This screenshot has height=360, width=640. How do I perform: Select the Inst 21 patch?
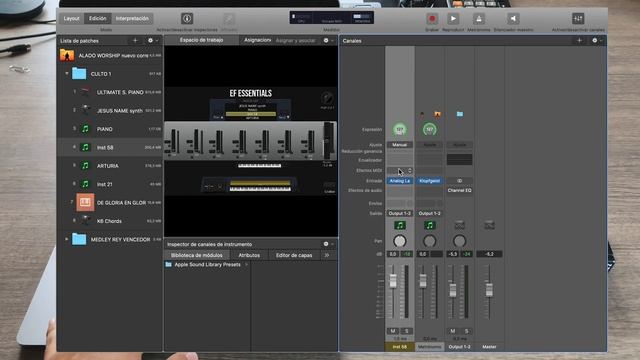(111, 184)
